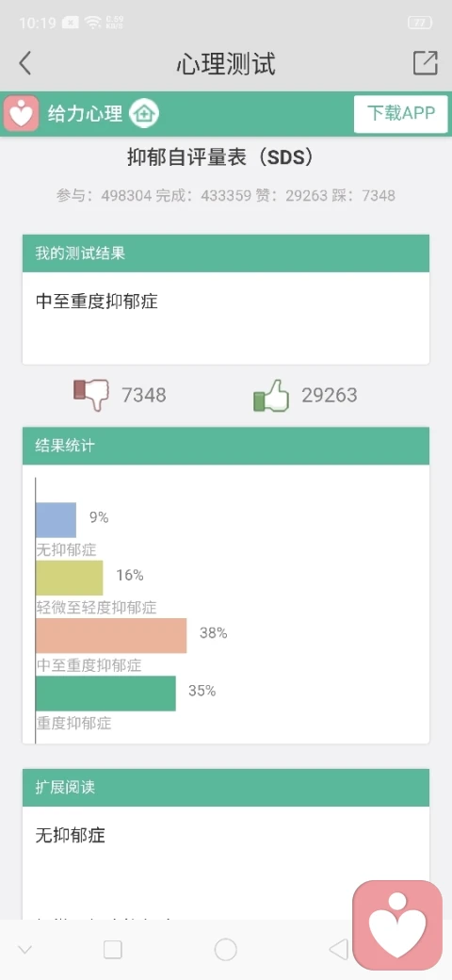Screen dimensions: 452x980
Task: Open the floating pink heart app icon
Action: (397, 924)
